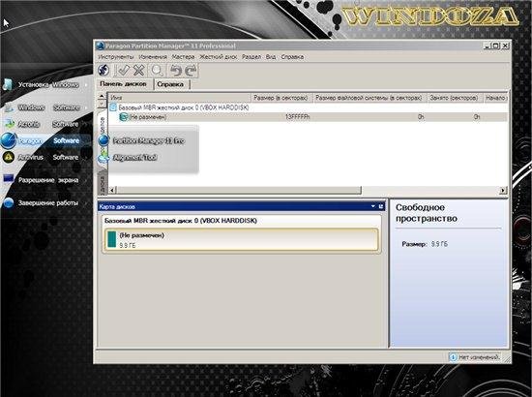Click the Начало column header
The width and height of the screenshot is (532, 397).
pos(495,98)
